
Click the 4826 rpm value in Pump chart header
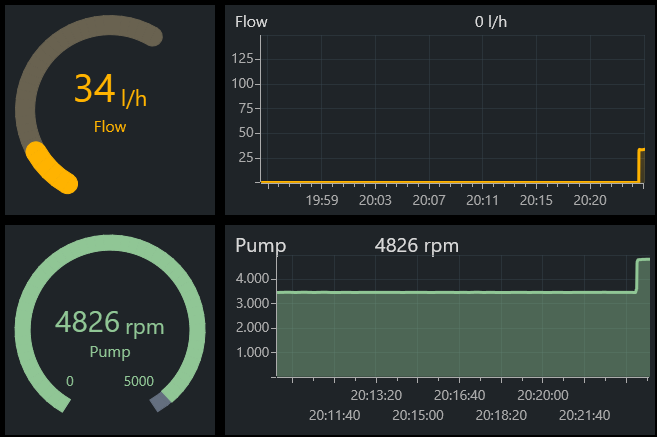pyautogui.click(x=416, y=246)
